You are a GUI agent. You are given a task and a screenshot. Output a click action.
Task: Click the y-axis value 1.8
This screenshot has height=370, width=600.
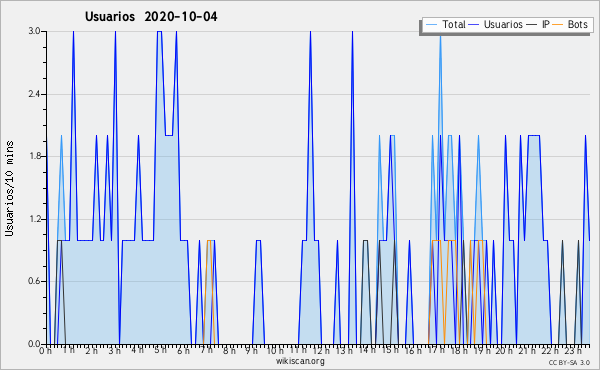click(35, 156)
